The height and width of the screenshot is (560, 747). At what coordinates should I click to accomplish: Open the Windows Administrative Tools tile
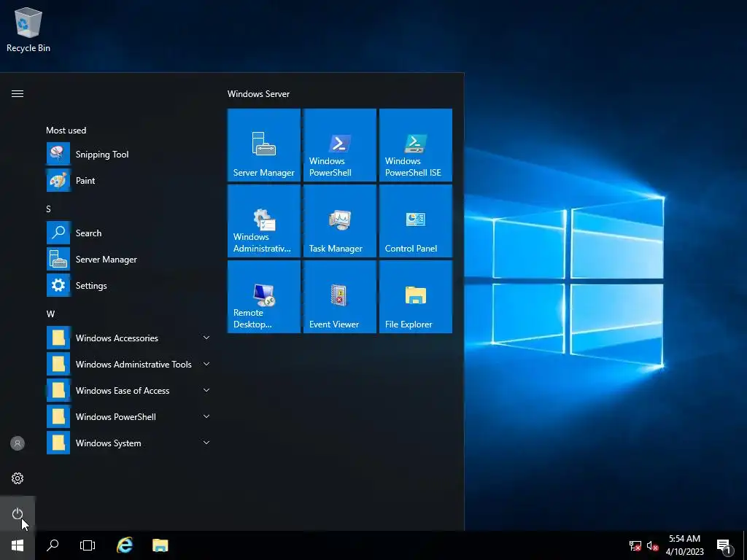pos(264,221)
